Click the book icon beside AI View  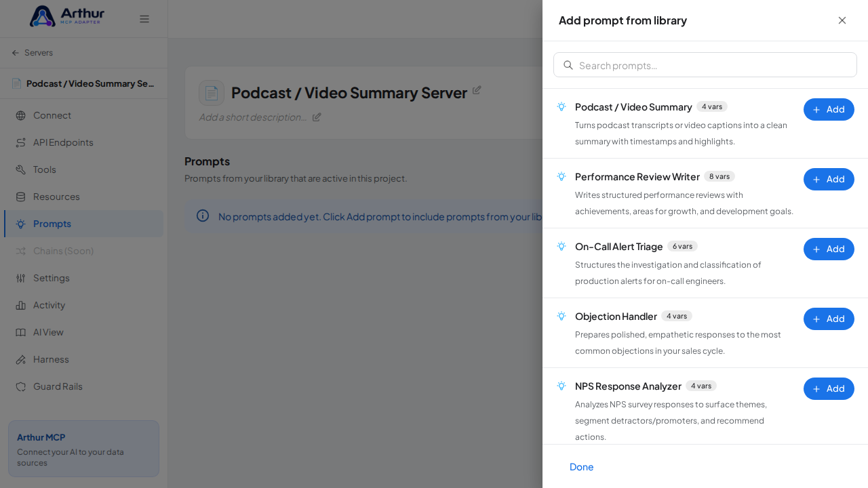[20, 332]
